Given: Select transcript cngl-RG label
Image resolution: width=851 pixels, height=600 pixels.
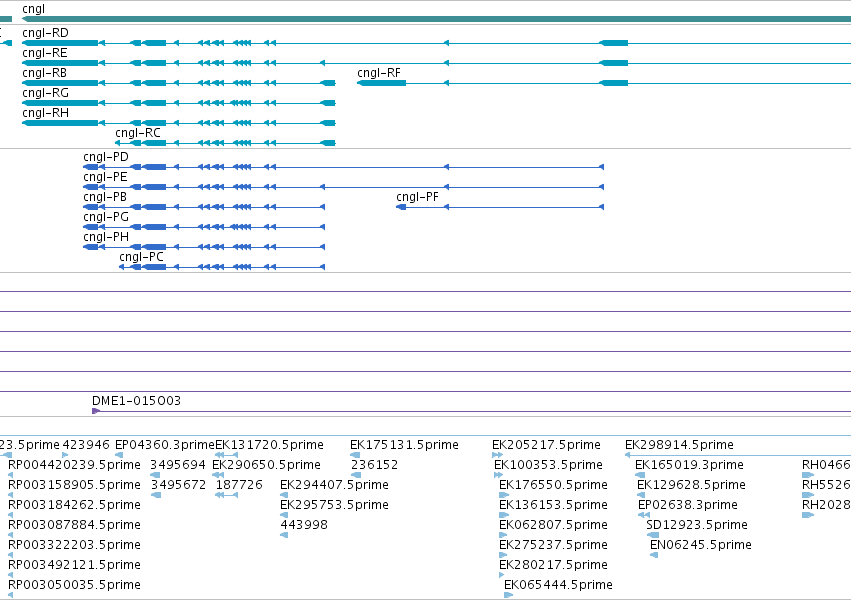Looking at the screenshot, I should [x=46, y=93].
